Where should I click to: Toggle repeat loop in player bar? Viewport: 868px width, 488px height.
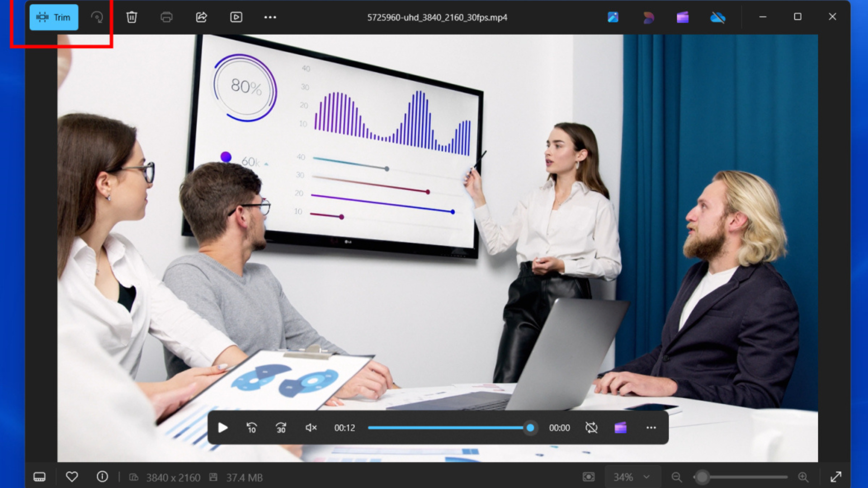[x=591, y=427]
